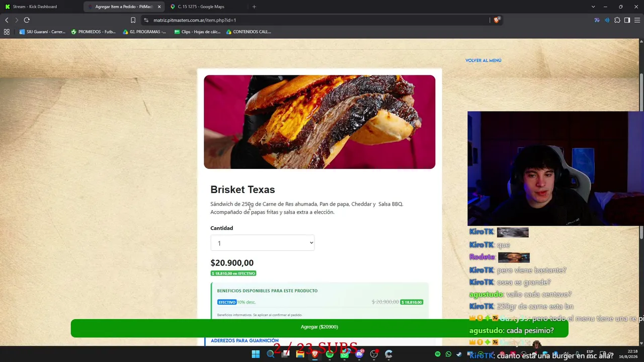Click the Steam icon in system tray
This screenshot has height=362, width=644.
(x=459, y=354)
